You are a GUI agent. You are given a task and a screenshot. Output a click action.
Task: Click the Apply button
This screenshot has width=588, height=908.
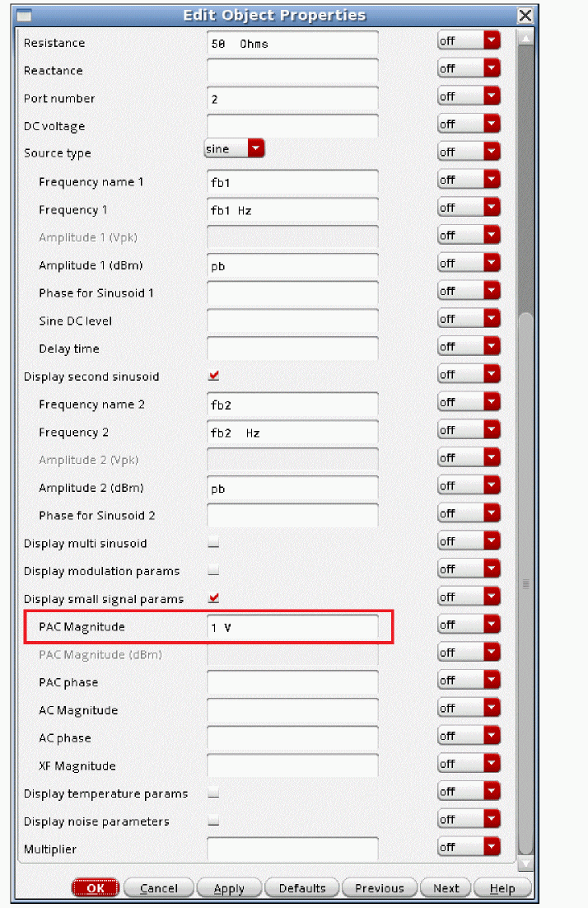pos(229,888)
